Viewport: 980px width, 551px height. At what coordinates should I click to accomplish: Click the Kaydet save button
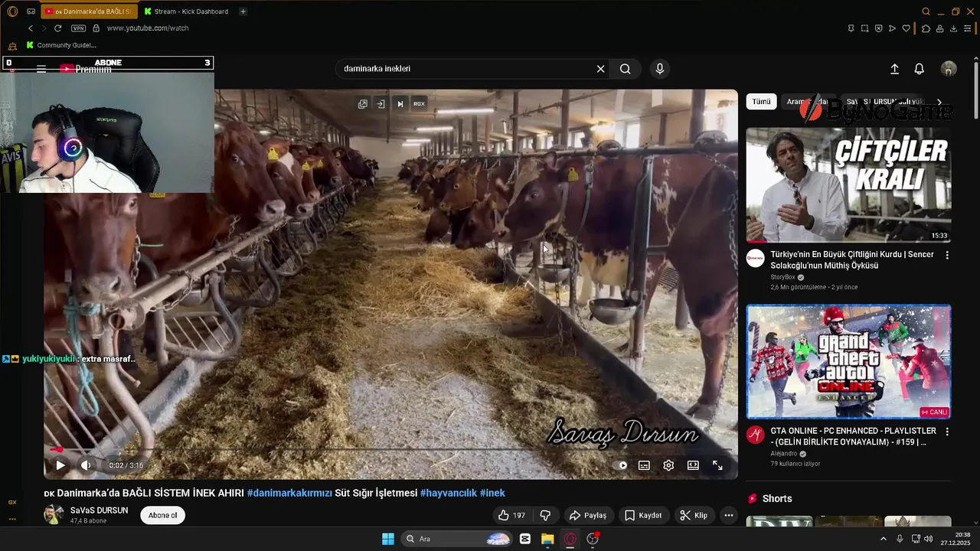pos(643,515)
